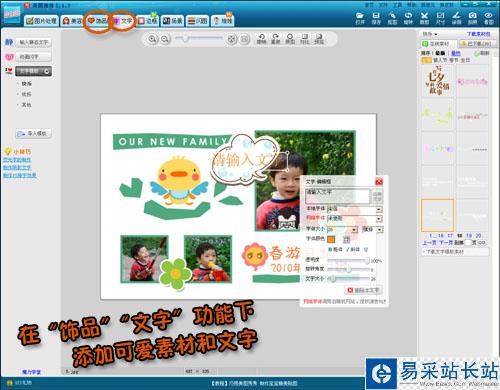500x390 pixels.
Task: Open the 字体大小 size dropdown
Action: pyautogui.click(x=354, y=229)
